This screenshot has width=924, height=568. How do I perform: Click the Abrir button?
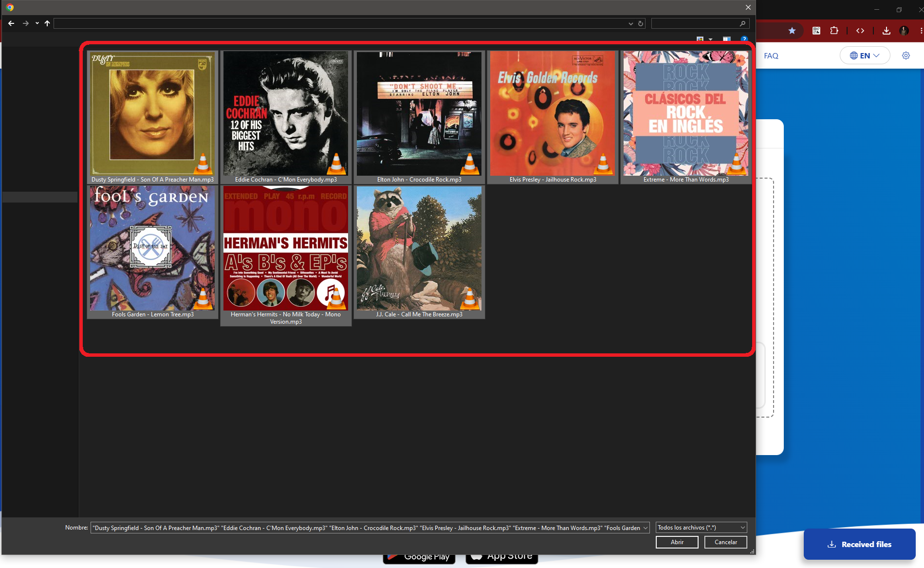(677, 542)
